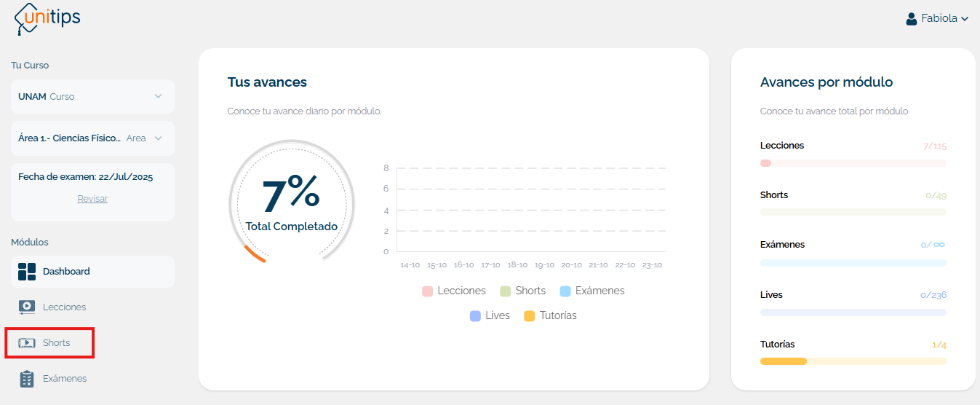Click the Lecciones video icon
The image size is (980, 405).
point(27,307)
